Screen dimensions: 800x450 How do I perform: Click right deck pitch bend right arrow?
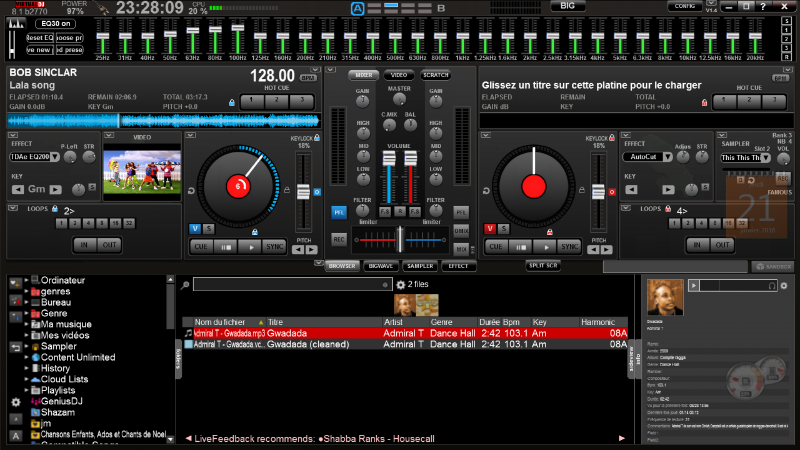click(x=606, y=249)
